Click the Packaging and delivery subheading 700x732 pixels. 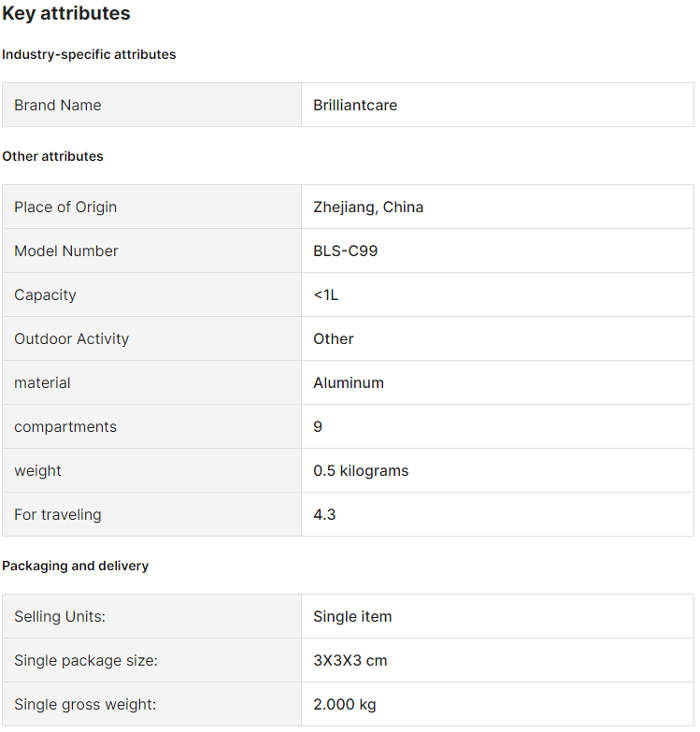[75, 566]
